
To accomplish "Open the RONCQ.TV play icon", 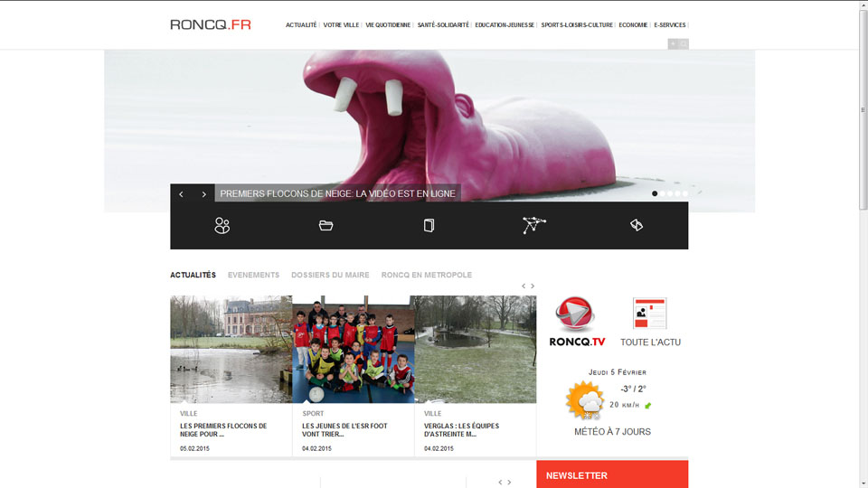I will coord(575,314).
